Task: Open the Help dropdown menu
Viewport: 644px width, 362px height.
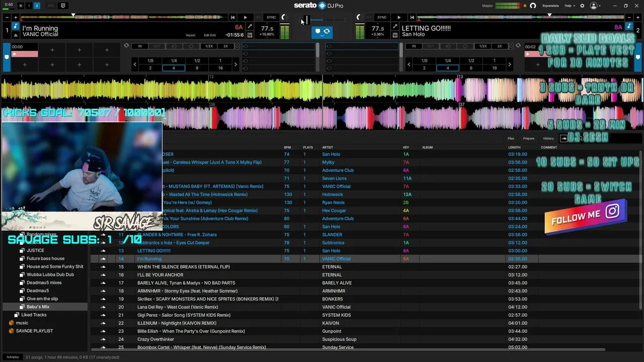Action: [x=570, y=6]
